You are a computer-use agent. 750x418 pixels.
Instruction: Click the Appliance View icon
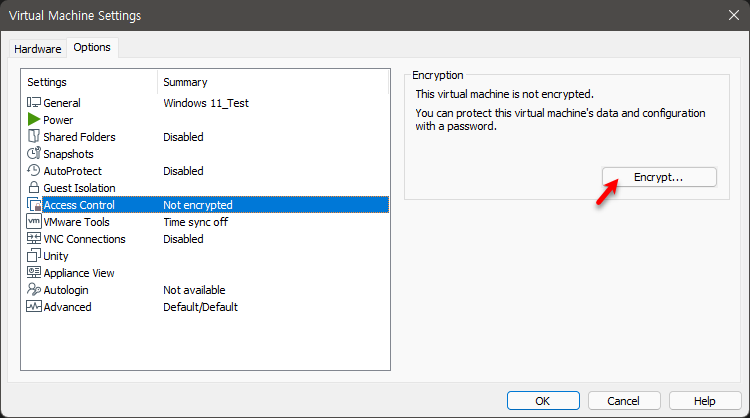(33, 272)
